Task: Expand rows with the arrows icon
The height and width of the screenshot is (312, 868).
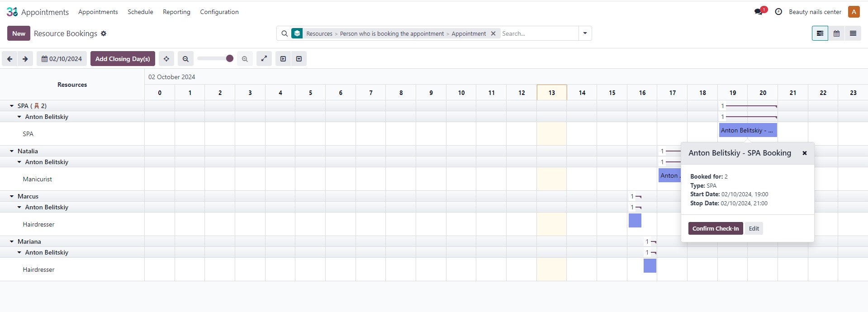Action: pos(264,59)
